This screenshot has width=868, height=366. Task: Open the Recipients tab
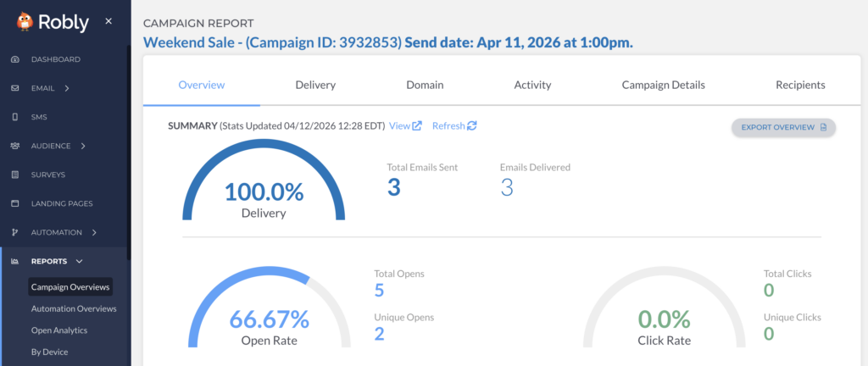click(800, 85)
